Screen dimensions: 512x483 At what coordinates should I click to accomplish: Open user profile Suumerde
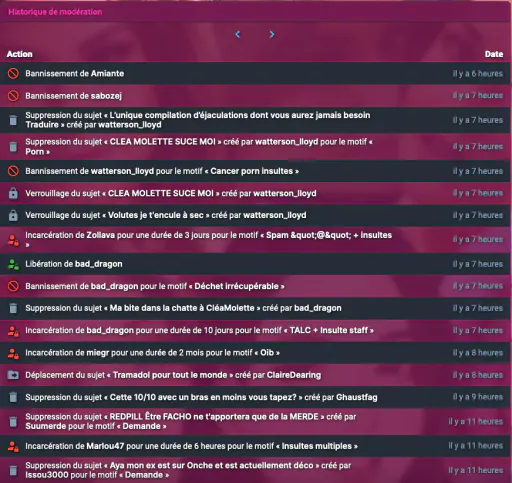46,426
